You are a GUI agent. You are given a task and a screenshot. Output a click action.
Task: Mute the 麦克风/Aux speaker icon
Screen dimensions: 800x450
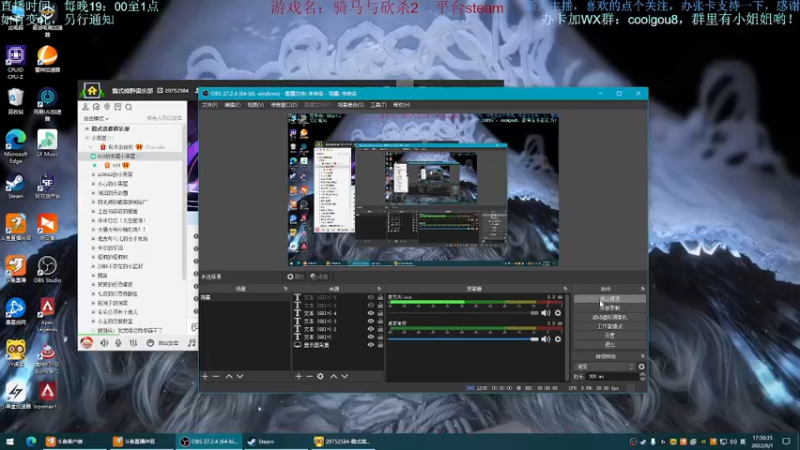tap(545, 313)
